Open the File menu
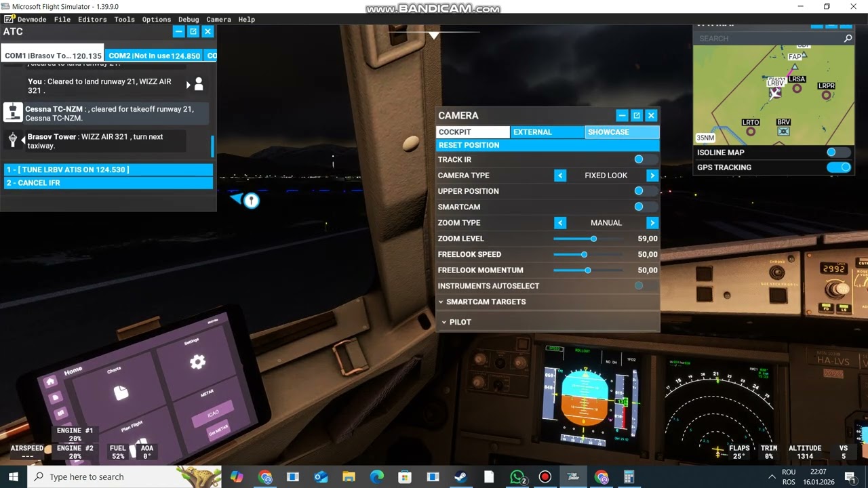This screenshot has width=868, height=488. (x=62, y=20)
